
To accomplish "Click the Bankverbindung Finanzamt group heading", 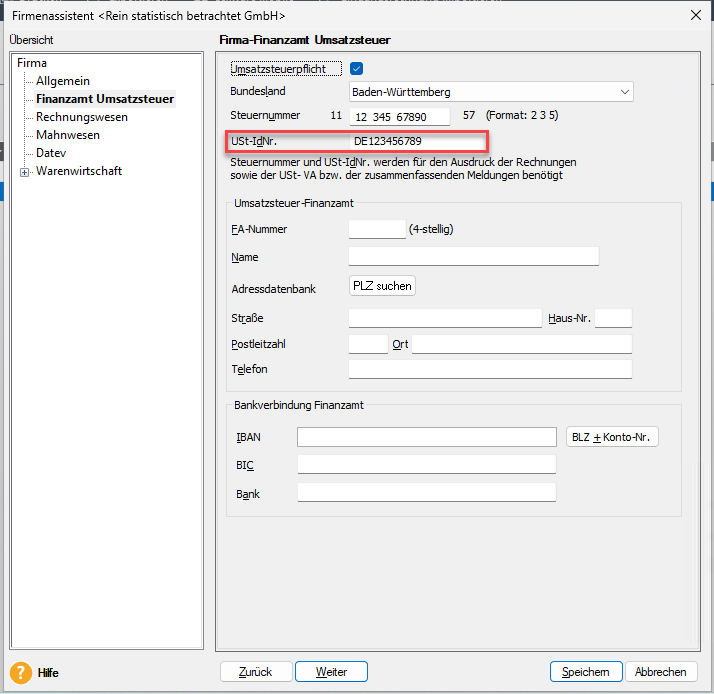I will [x=299, y=405].
